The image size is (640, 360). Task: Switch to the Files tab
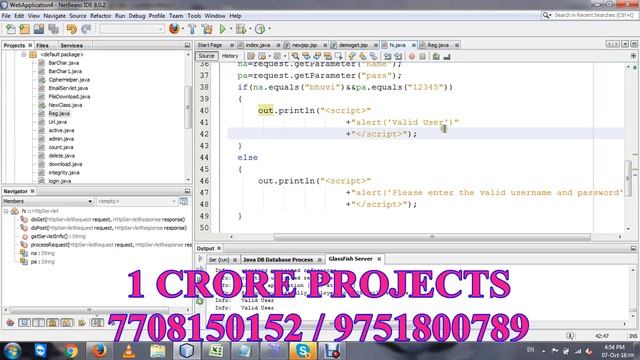(x=42, y=45)
